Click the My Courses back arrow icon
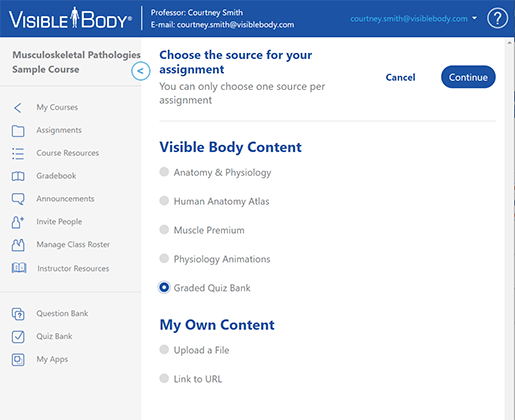This screenshot has width=515, height=420. click(18, 108)
